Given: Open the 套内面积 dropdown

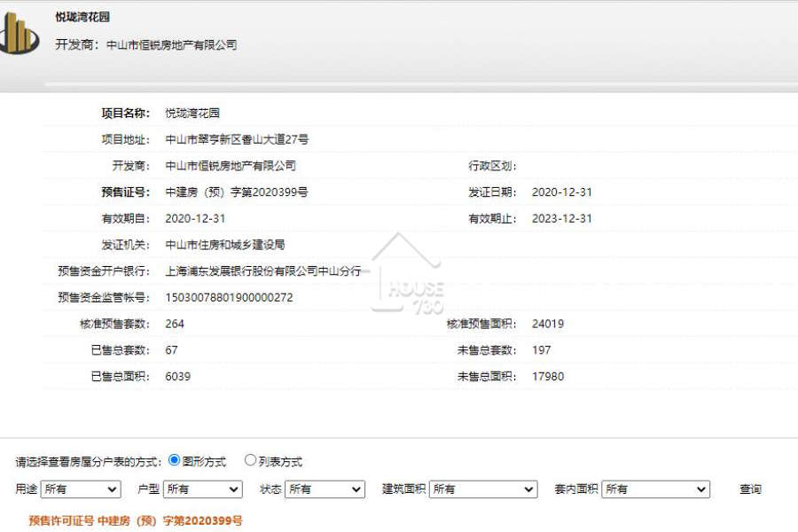Looking at the screenshot, I should point(655,489).
